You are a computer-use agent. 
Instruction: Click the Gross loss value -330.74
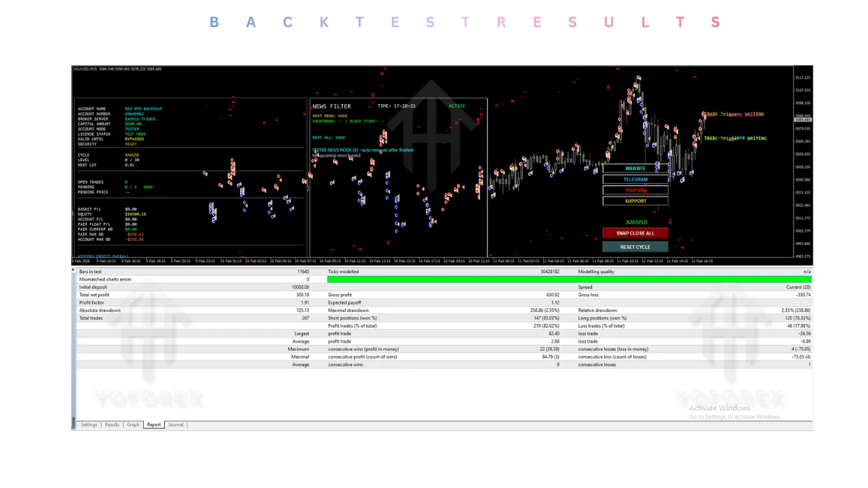point(803,295)
